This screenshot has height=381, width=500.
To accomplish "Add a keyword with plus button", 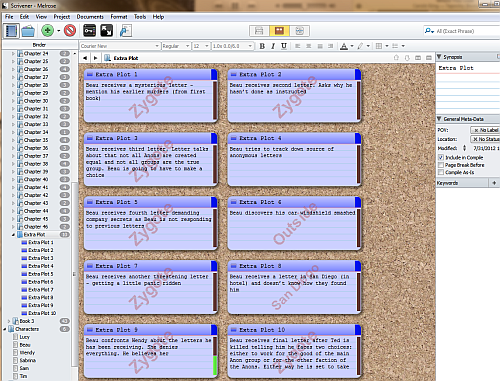I will (494, 183).
